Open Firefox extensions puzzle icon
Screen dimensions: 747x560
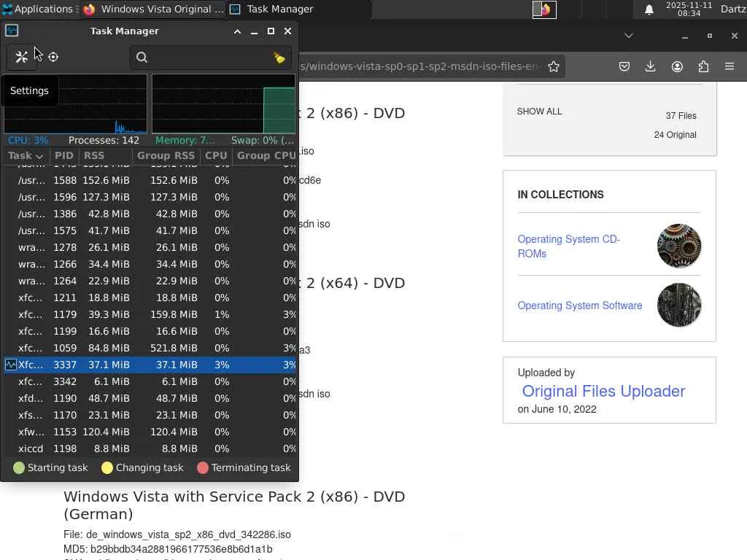click(x=703, y=66)
